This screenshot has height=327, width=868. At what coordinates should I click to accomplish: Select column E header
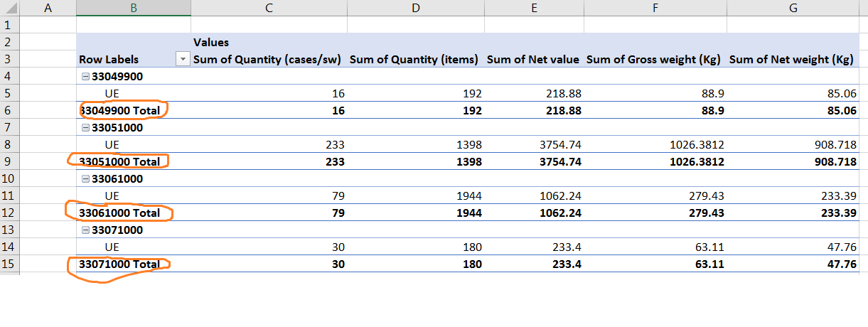(x=533, y=9)
